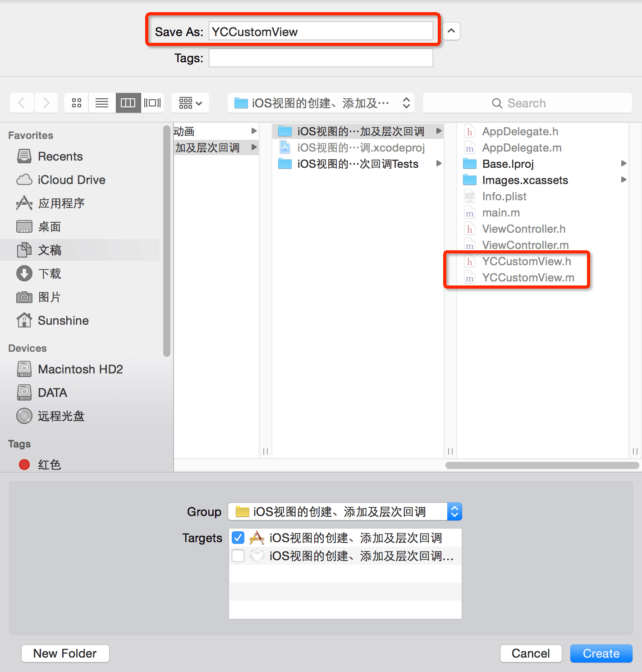Expand Images.xcassets disclosure arrow

[624, 180]
